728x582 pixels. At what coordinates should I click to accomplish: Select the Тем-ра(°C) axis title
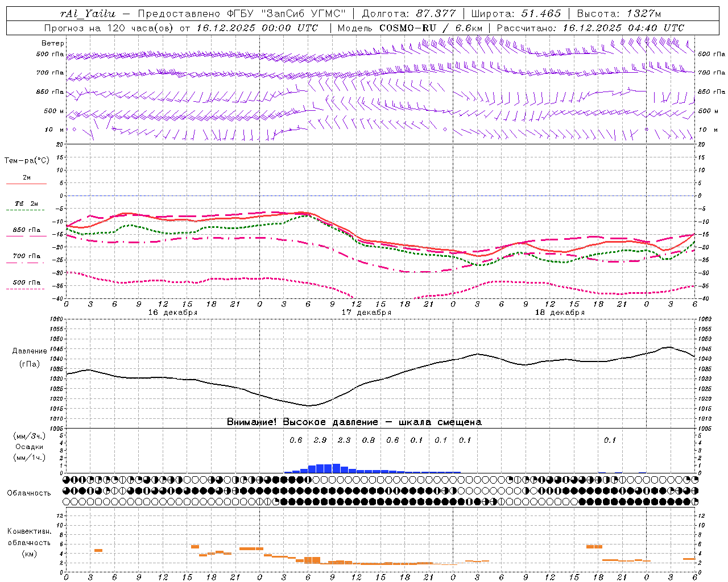(27, 160)
